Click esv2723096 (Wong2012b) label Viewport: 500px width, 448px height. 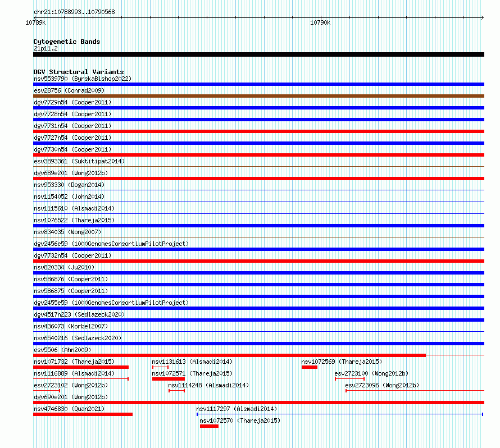tap(382, 385)
